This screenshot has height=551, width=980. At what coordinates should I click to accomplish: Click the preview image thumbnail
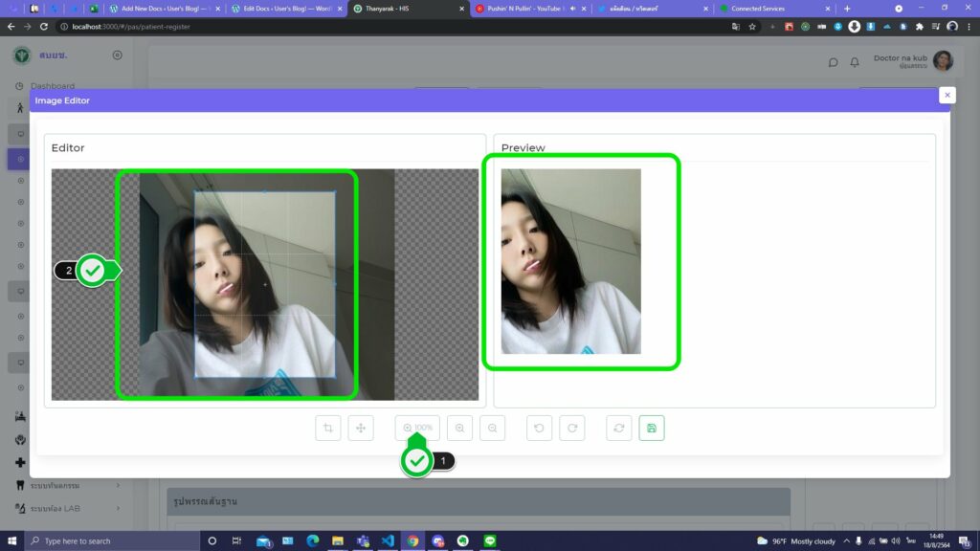pyautogui.click(x=570, y=261)
